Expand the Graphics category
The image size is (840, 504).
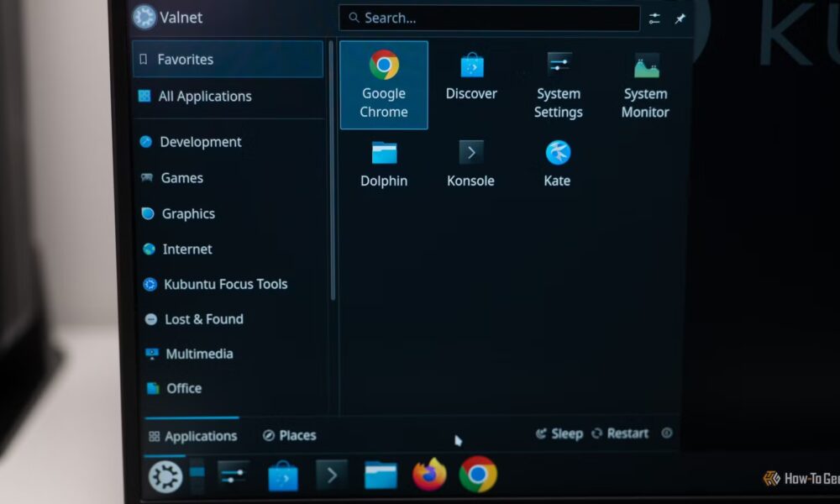click(189, 213)
